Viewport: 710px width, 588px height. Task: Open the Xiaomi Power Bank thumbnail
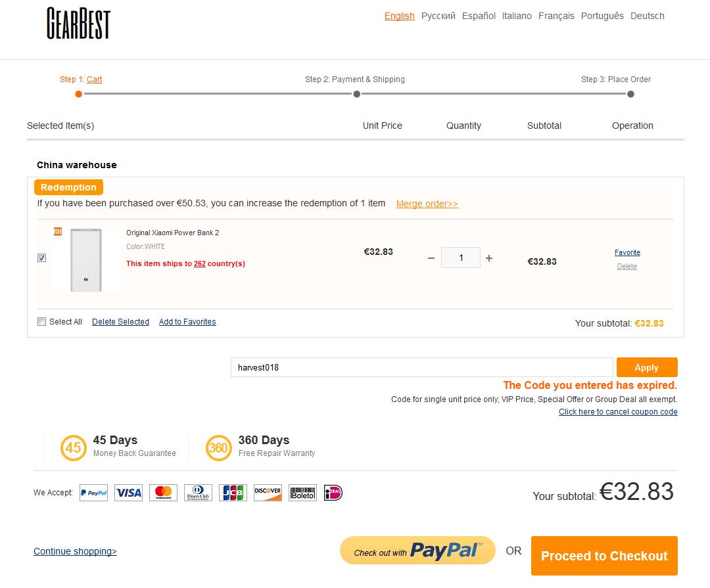86,260
